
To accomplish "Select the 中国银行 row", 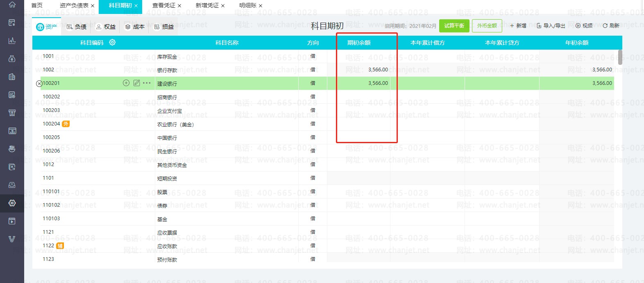I will tap(323, 137).
